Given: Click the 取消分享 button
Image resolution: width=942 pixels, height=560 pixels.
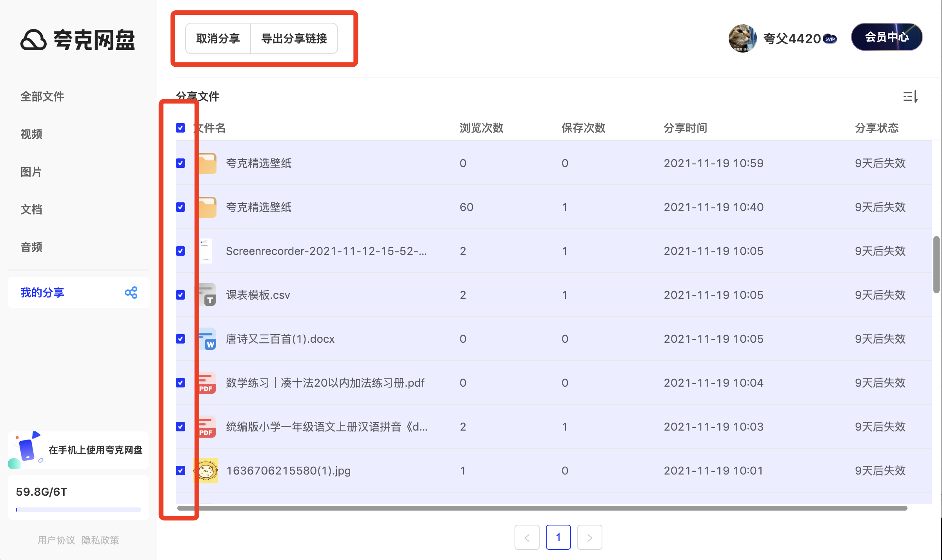Looking at the screenshot, I should pyautogui.click(x=218, y=38).
